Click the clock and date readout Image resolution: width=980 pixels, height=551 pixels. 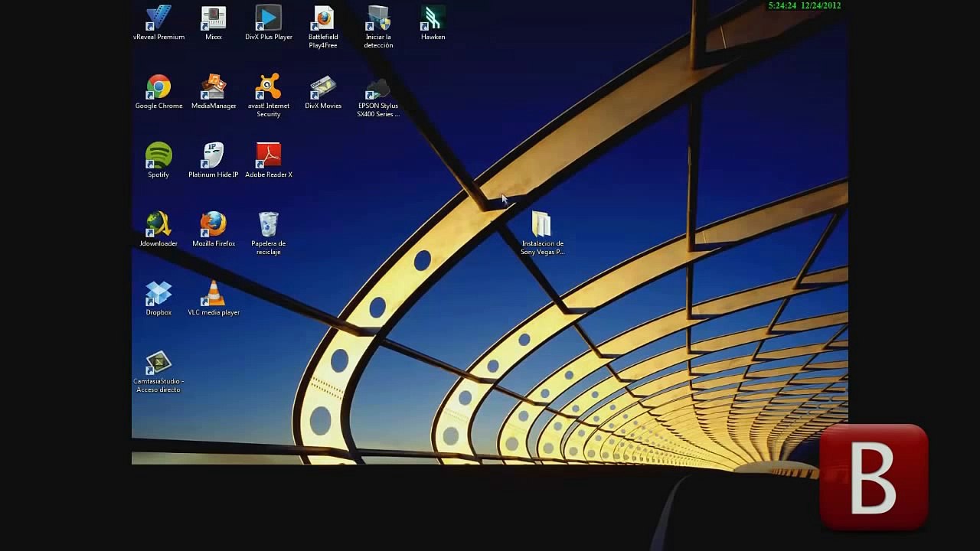pyautogui.click(x=805, y=5)
